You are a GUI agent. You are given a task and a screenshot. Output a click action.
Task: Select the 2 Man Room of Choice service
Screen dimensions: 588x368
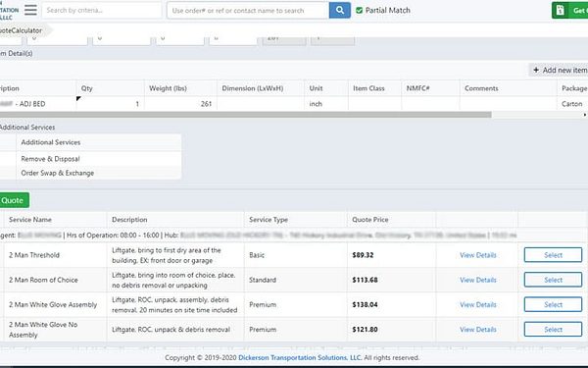tap(553, 280)
